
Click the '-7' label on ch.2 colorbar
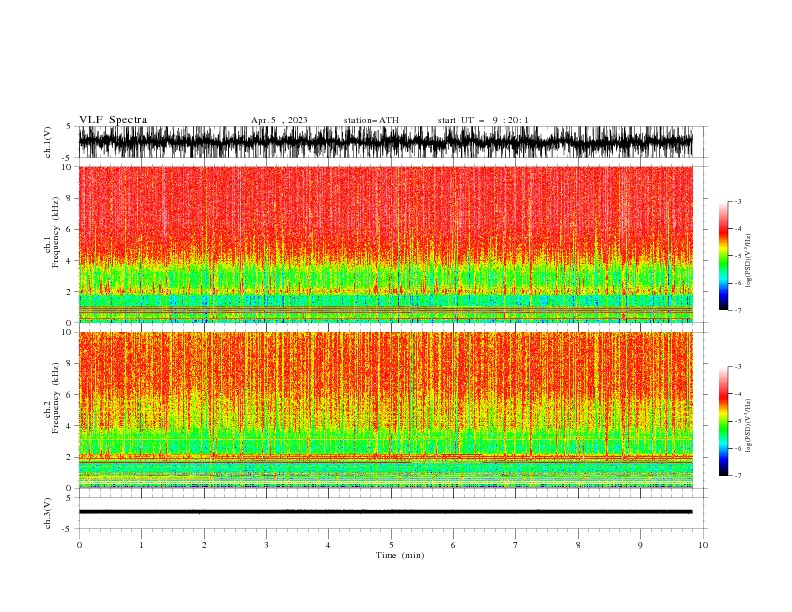click(x=737, y=476)
